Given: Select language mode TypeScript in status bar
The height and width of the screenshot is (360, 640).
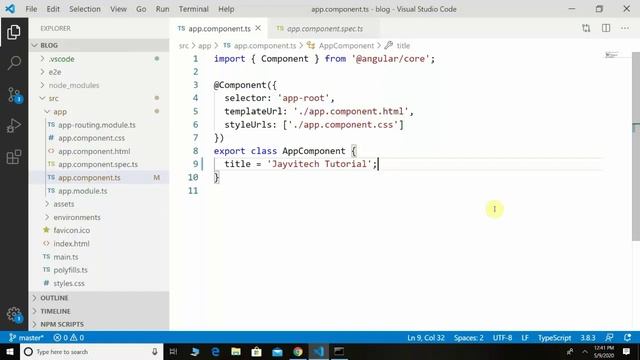Looking at the screenshot, I should point(554,338).
